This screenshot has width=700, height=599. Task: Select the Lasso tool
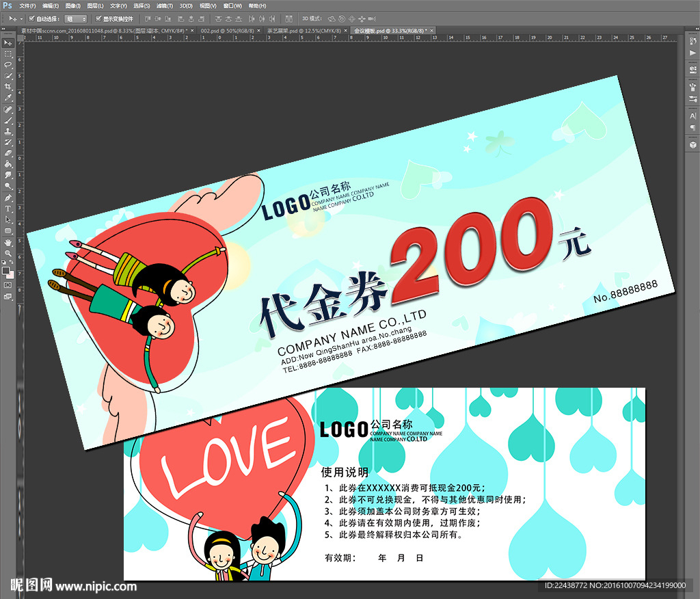coord(8,65)
